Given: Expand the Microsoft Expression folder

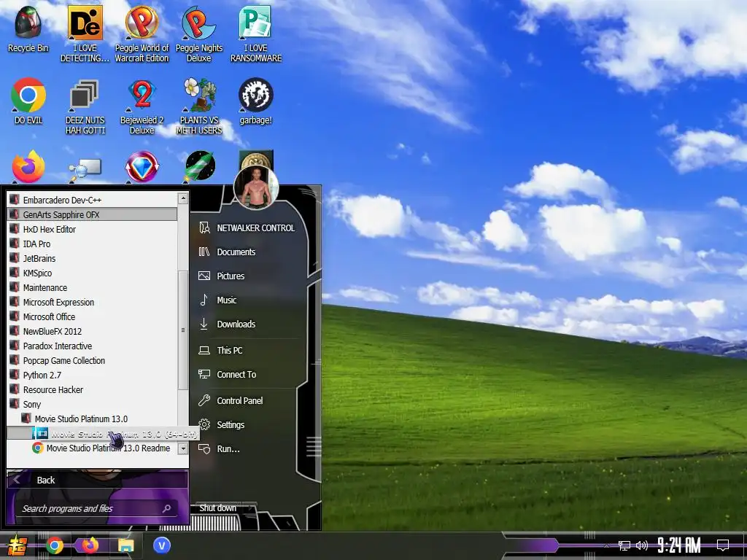Looking at the screenshot, I should click(x=93, y=303).
